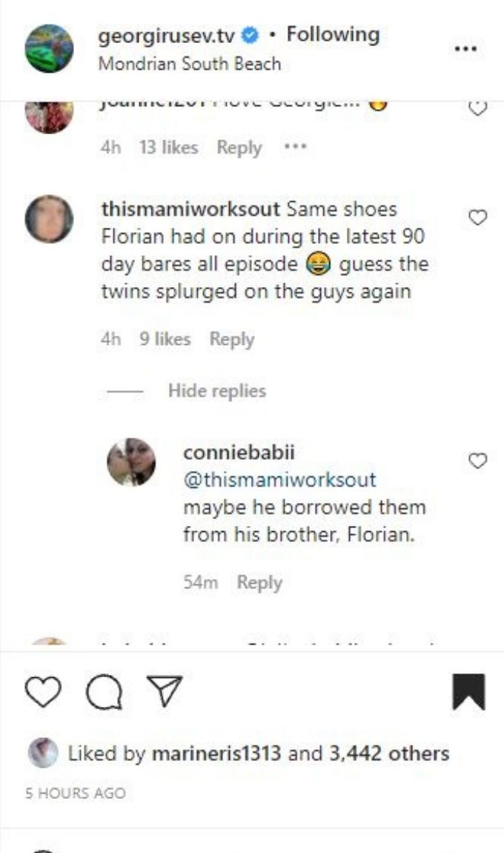The width and height of the screenshot is (504, 853).
Task: Open the post options three-dot menu
Action: (466, 48)
